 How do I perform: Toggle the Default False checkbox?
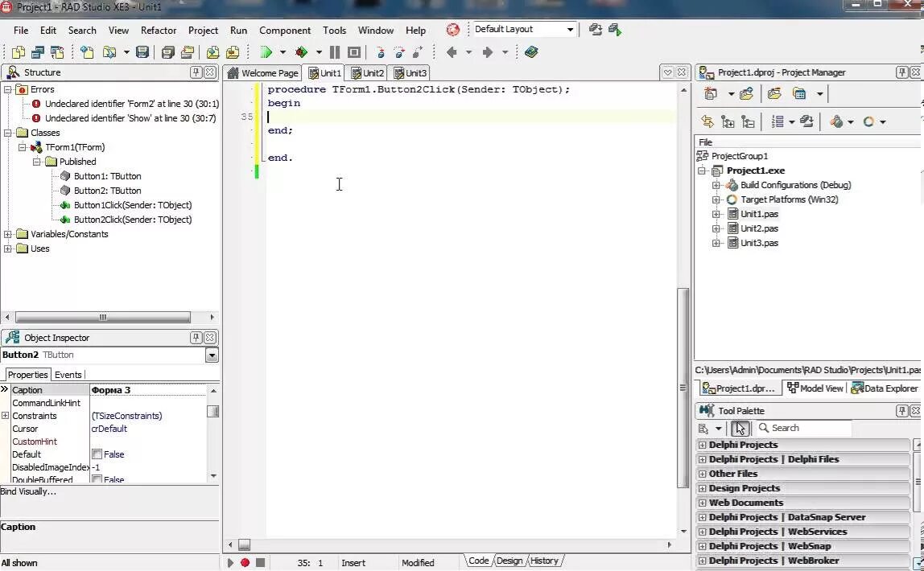(x=97, y=454)
